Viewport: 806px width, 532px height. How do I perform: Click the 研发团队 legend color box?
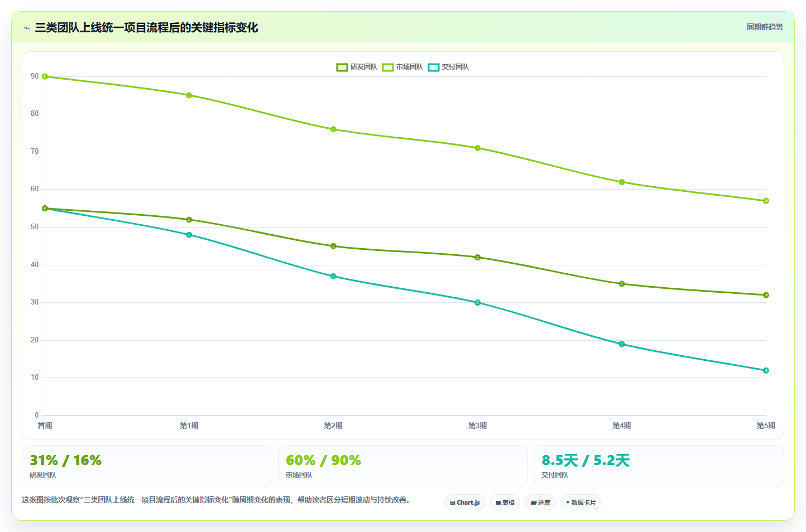342,67
